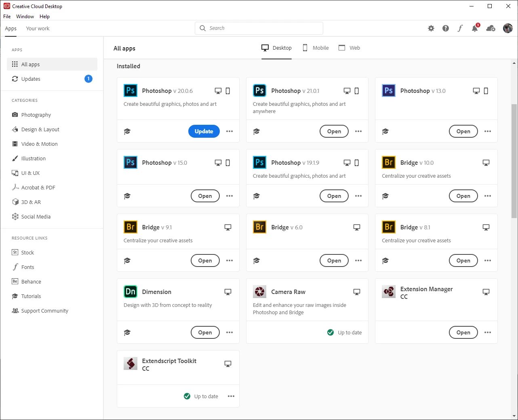Select the Acrobat & PDF category
This screenshot has width=518, height=420.
52,187
